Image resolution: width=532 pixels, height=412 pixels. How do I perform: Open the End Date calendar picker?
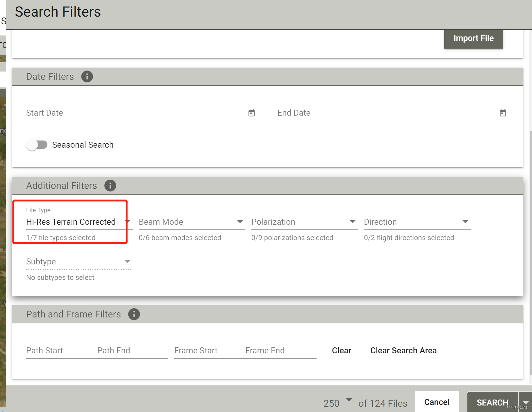click(503, 113)
